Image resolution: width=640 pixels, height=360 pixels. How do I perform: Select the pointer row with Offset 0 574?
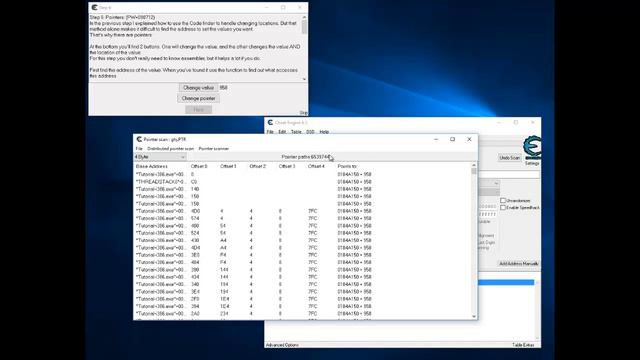click(302, 218)
